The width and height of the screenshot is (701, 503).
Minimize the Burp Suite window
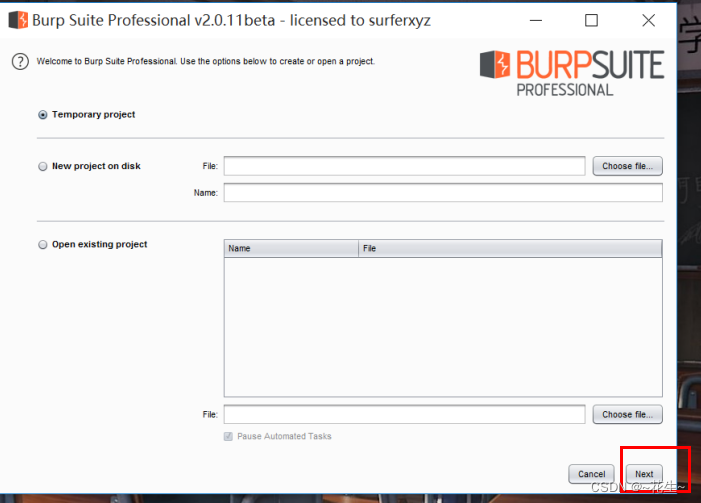click(536, 20)
